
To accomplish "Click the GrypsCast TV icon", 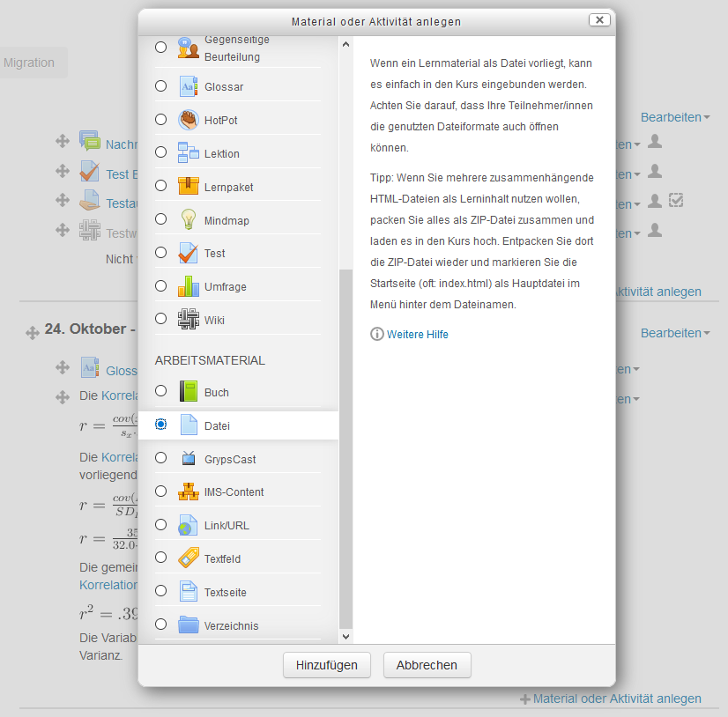I will [x=189, y=458].
